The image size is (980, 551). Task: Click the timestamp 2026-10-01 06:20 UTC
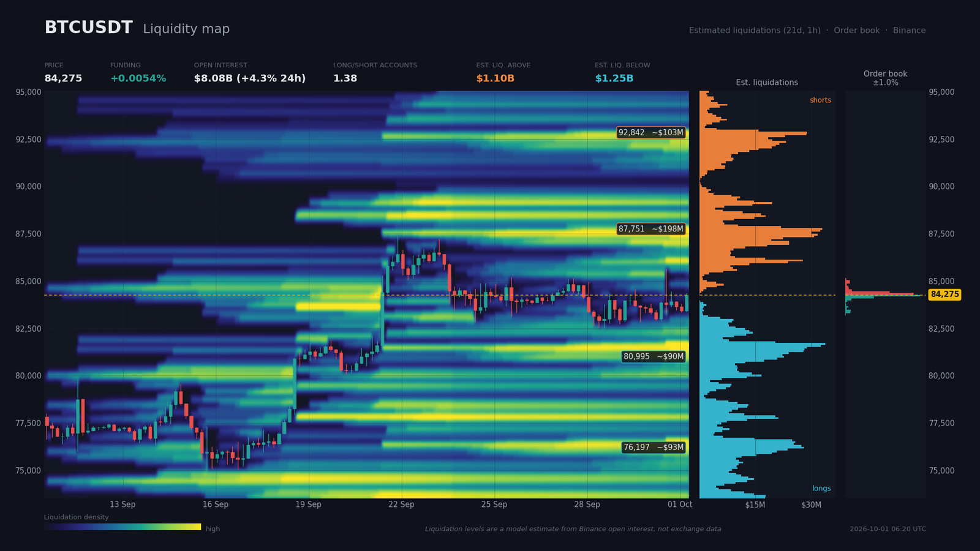pyautogui.click(x=888, y=529)
